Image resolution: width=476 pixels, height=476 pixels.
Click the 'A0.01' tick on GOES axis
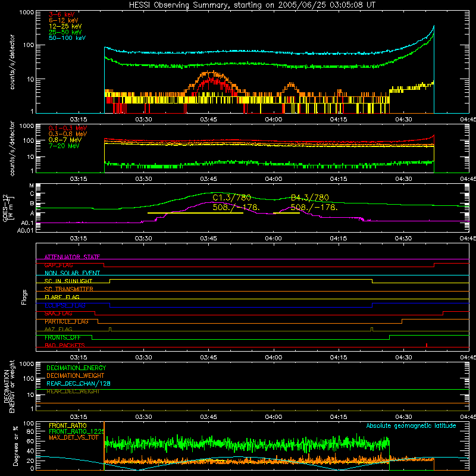(x=25, y=230)
